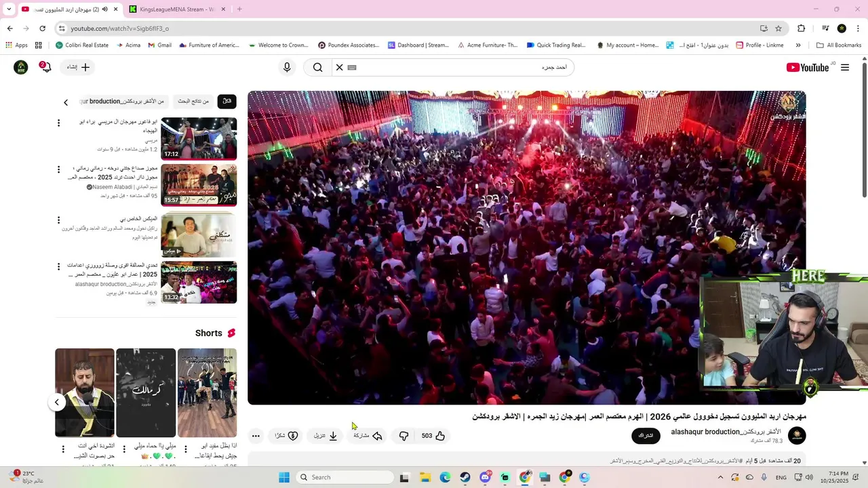Reload the current page
Viewport: 868px width, 488px height.
(x=42, y=28)
